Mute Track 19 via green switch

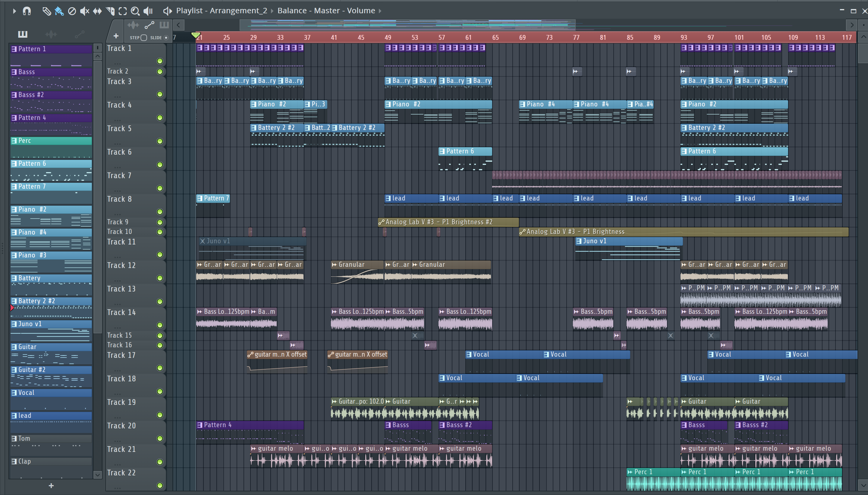pyautogui.click(x=160, y=415)
